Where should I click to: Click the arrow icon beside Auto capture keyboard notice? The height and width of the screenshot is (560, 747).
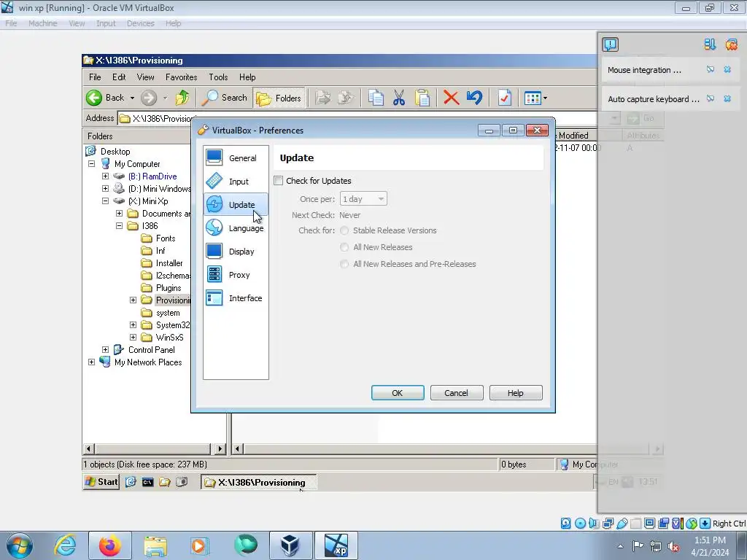[x=711, y=98]
